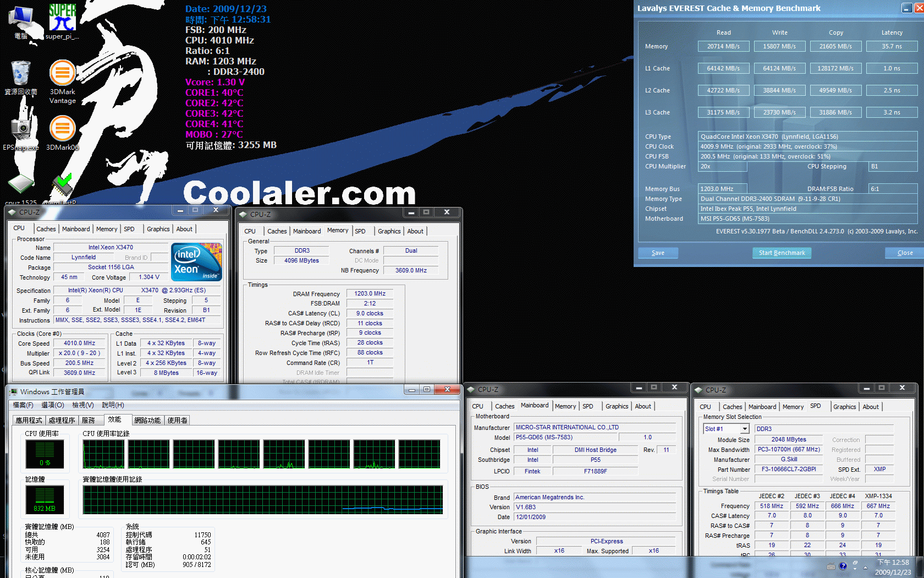The width and height of the screenshot is (924, 578).
Task: Open the clock showing 下午 12:58
Action: point(893,567)
